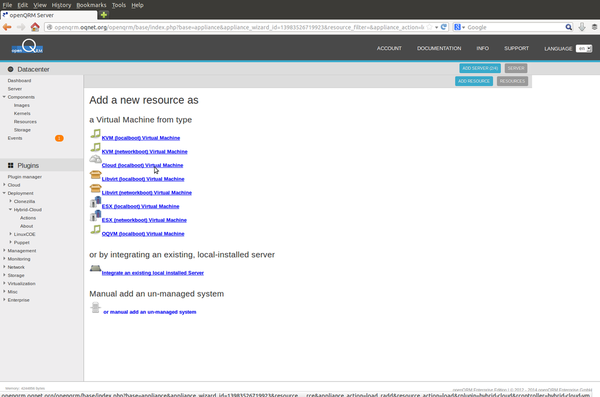Open the language selection dropdown
The image size is (600, 397).
pyautogui.click(x=584, y=49)
